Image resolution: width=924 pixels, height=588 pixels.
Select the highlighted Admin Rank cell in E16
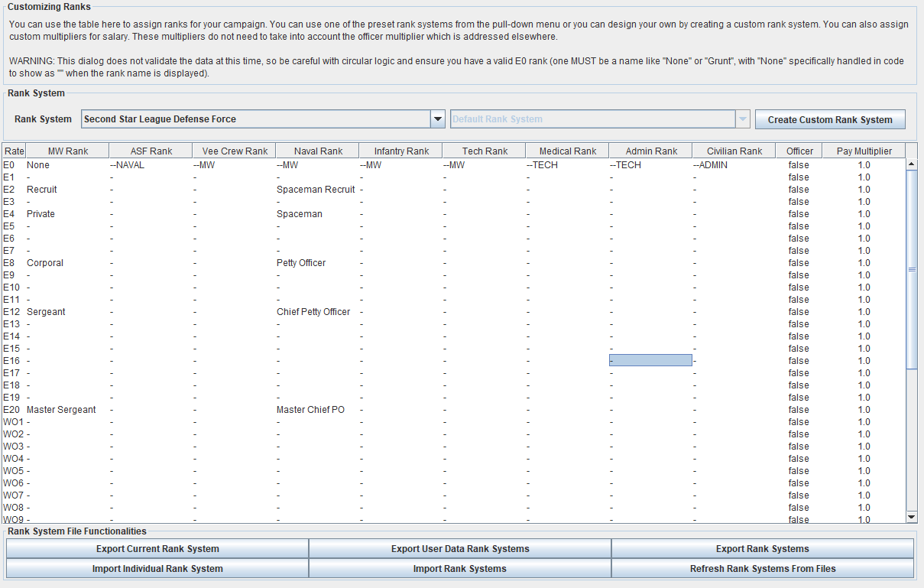pos(650,361)
